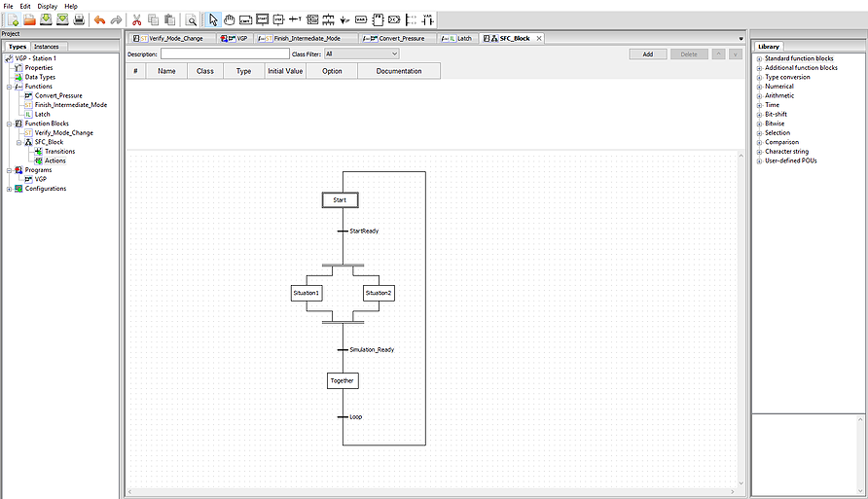Image resolution: width=868 pixels, height=499 pixels.
Task: Collapse the Functions tree node
Action: (9, 87)
